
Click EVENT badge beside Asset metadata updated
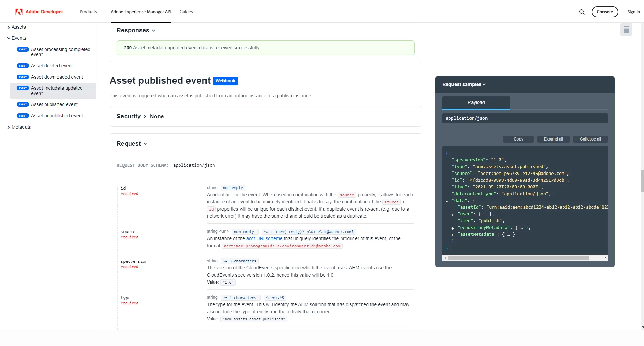(x=23, y=88)
